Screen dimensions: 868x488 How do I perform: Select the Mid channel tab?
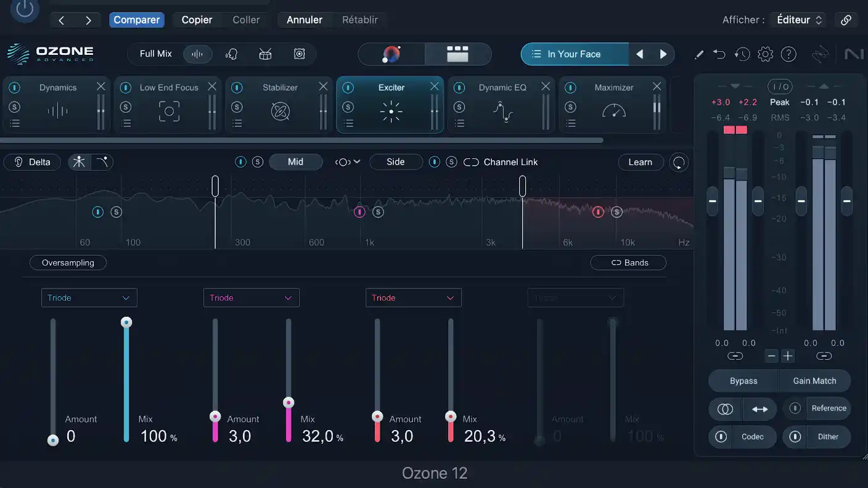point(296,162)
